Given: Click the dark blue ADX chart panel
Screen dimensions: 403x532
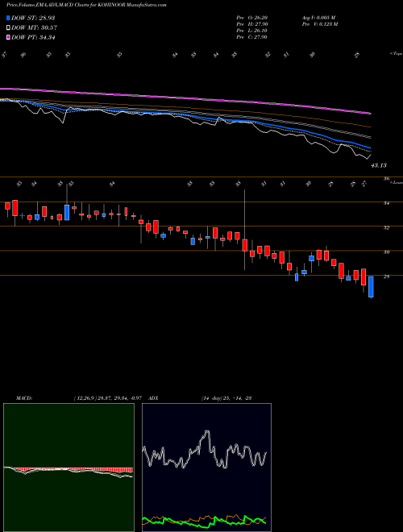Looking at the screenshot, I should coord(206,468).
